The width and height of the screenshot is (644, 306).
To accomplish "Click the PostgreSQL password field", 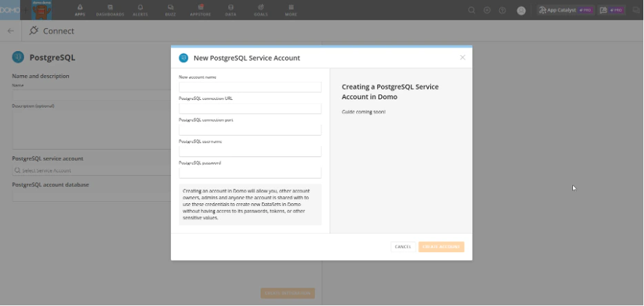I will (250, 172).
